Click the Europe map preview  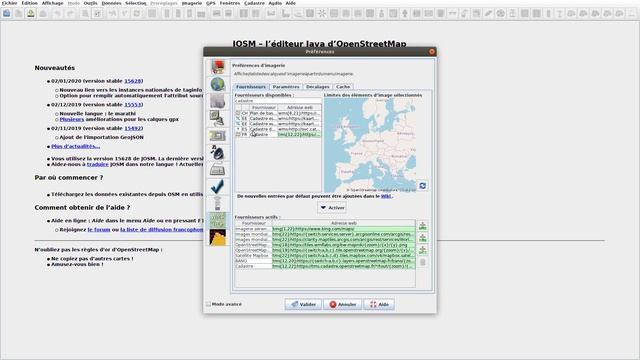(x=370, y=145)
